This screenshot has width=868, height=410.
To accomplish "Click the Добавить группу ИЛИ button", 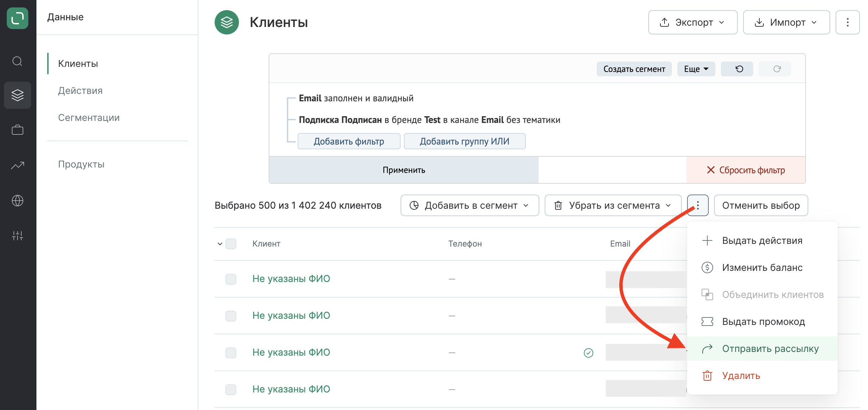I will 465,141.
